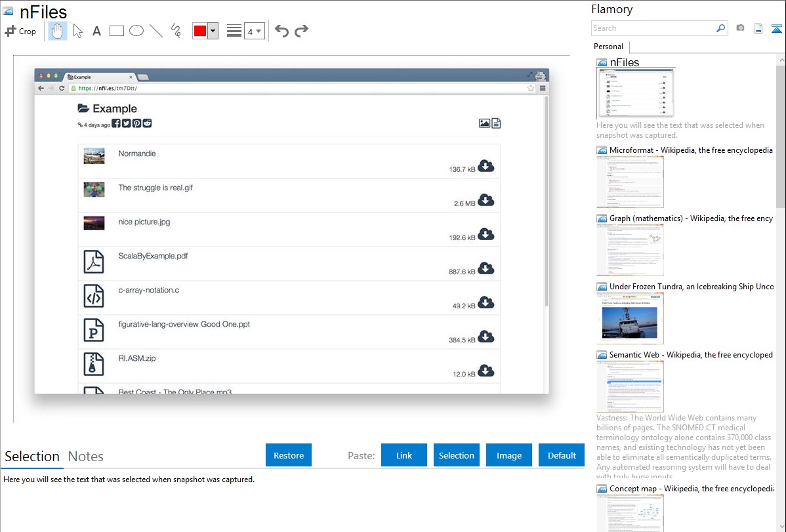The width and height of the screenshot is (786, 532).
Task: Click the document icon next to camera
Action: click(x=758, y=28)
